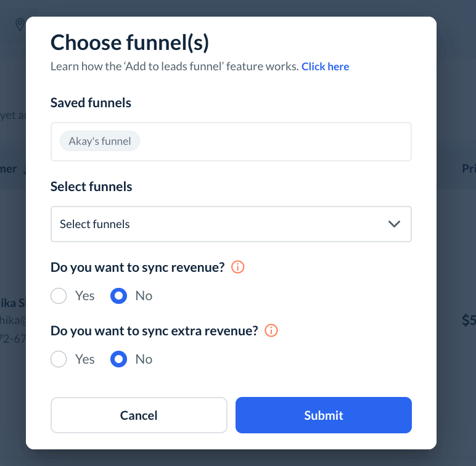
Task: Choose Yes for sync extra revenue
Action: [x=59, y=359]
